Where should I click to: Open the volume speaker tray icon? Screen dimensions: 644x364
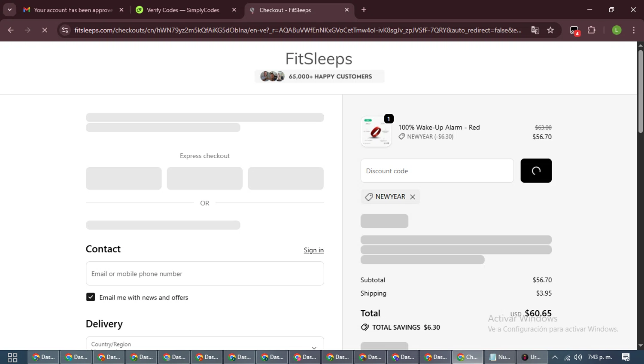pos(578,357)
